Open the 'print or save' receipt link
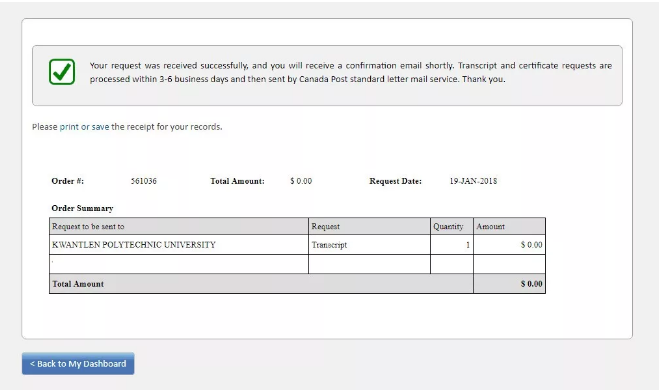The image size is (659, 390). tap(84, 126)
